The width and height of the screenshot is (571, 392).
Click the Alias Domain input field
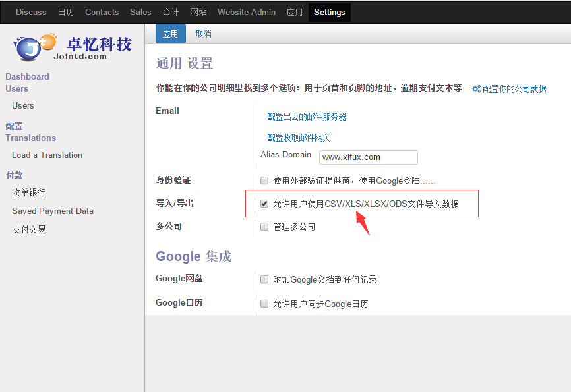click(x=368, y=157)
